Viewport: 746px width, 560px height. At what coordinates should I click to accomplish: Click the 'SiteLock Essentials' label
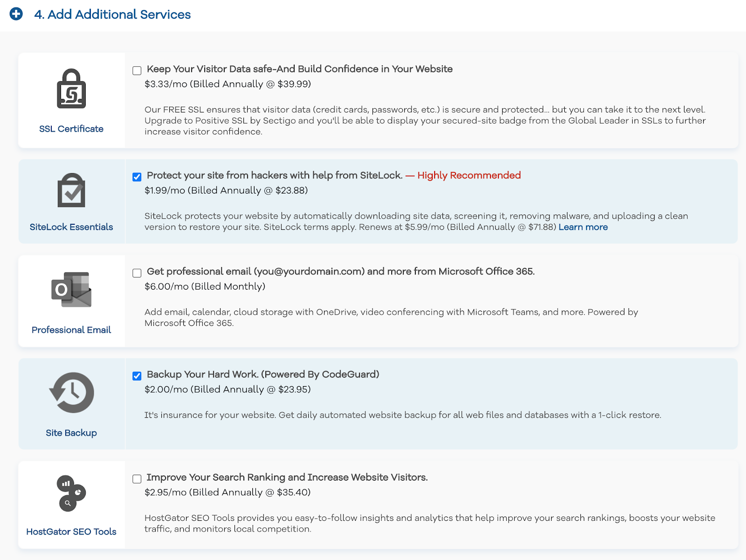71,227
